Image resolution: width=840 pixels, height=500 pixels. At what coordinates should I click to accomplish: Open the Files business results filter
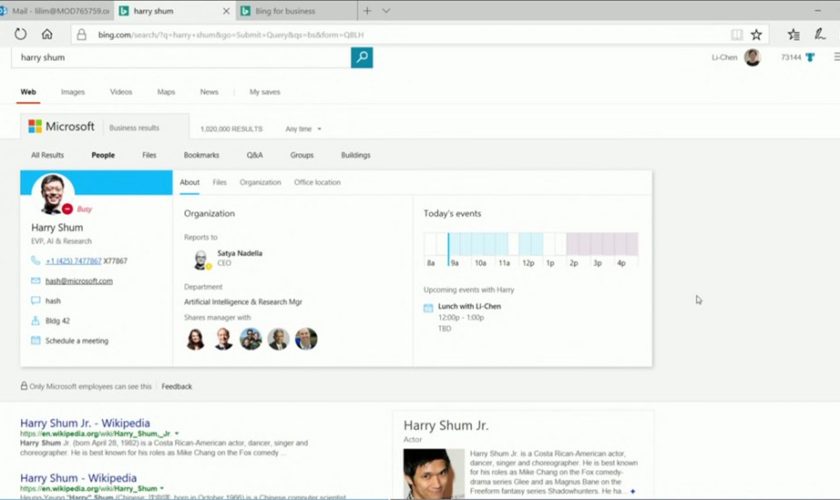pos(149,155)
